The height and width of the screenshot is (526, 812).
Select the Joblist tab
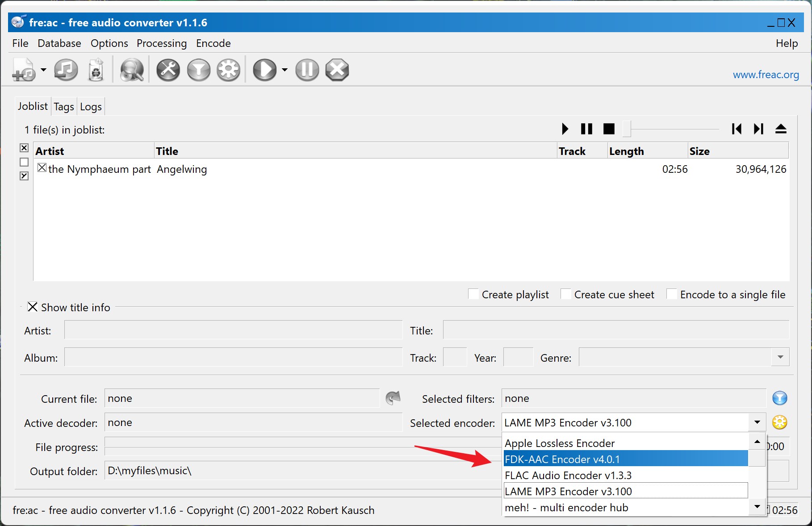[33, 106]
